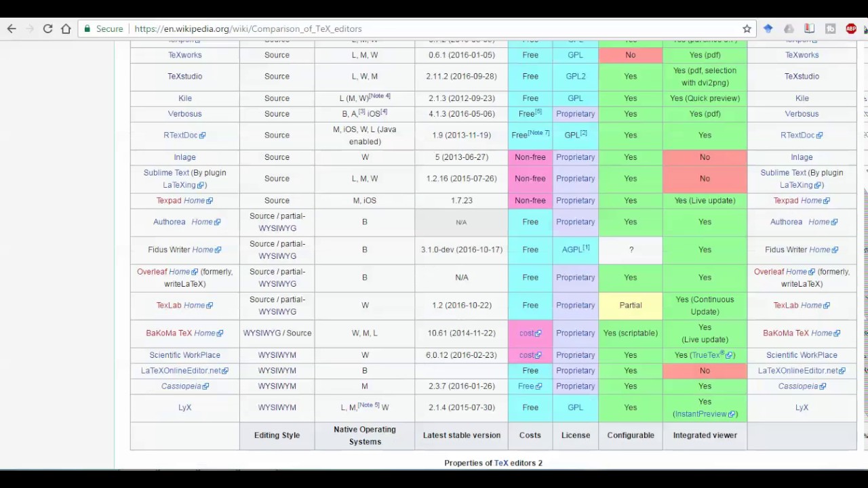Viewport: 868px width, 488px height.
Task: Open the TexLab link in the right name column
Action: (x=786, y=305)
